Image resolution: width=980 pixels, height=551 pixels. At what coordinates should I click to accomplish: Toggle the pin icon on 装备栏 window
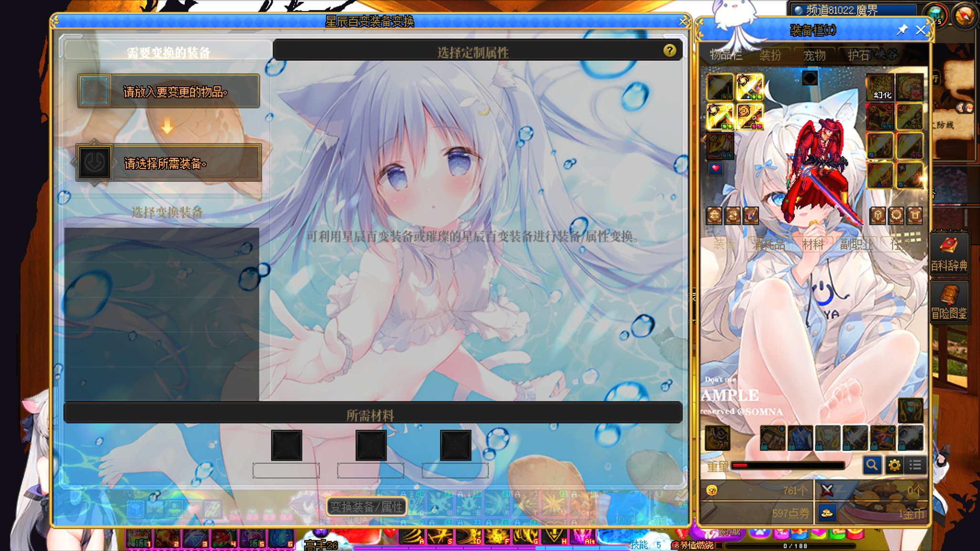click(x=901, y=30)
